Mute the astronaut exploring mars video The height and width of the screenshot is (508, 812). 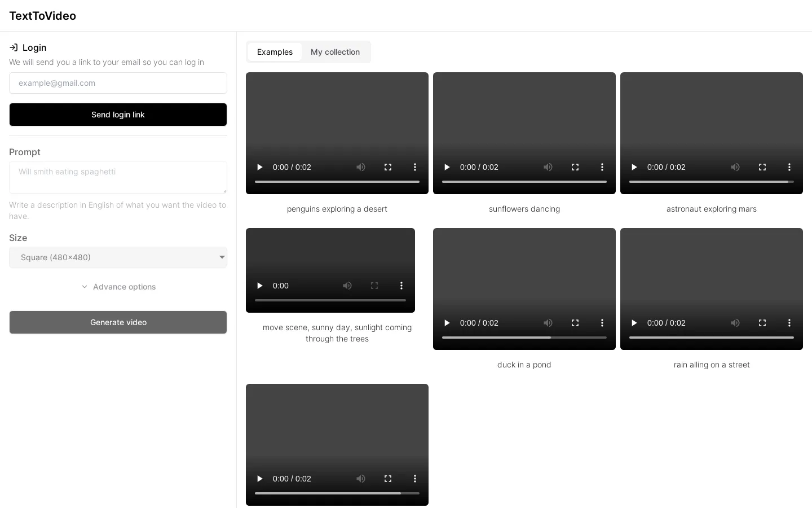(x=735, y=167)
